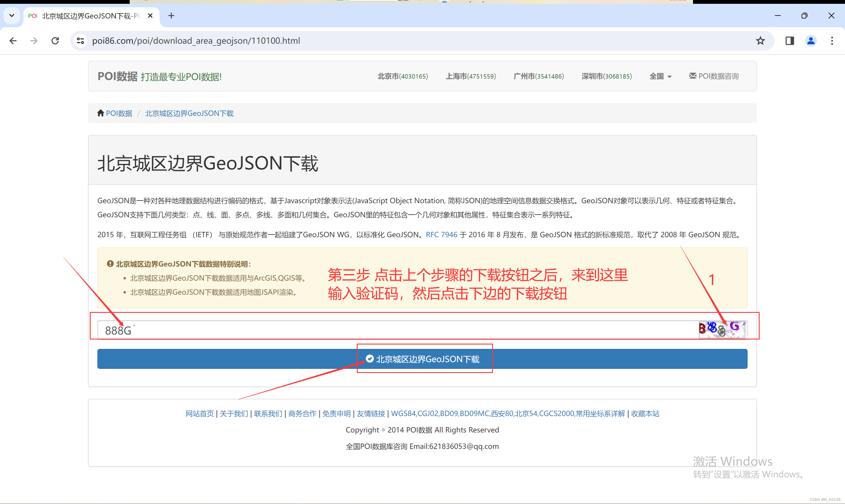Screen dimensions: 845x504
Task: Select 北京市(4030165) in the navbar
Action: [403, 77]
